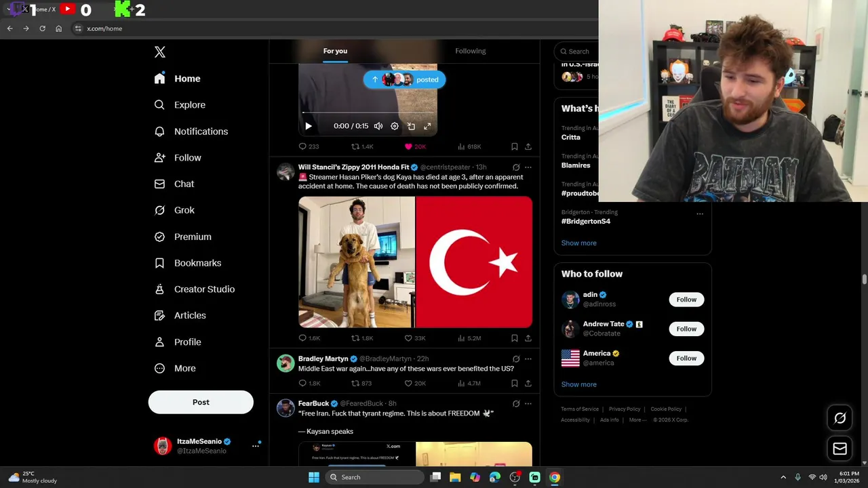Like Bradley Martyn's post with 20K likes

(415, 384)
